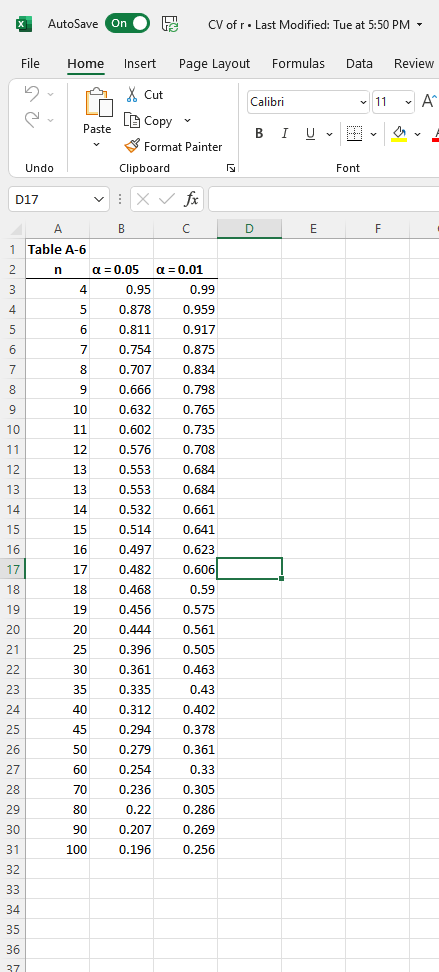The height and width of the screenshot is (972, 439).
Task: Click the Insert Function fx icon
Action: [x=192, y=199]
